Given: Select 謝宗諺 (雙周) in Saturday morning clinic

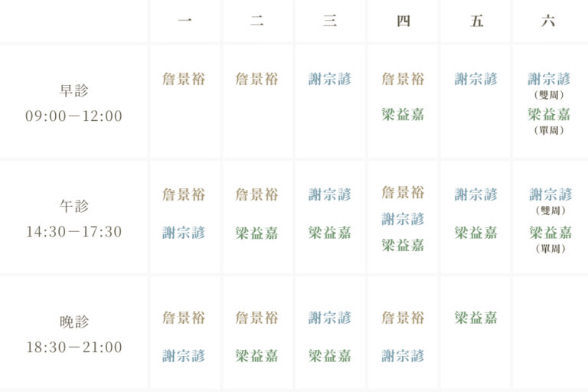Looking at the screenshot, I should pos(549,86).
